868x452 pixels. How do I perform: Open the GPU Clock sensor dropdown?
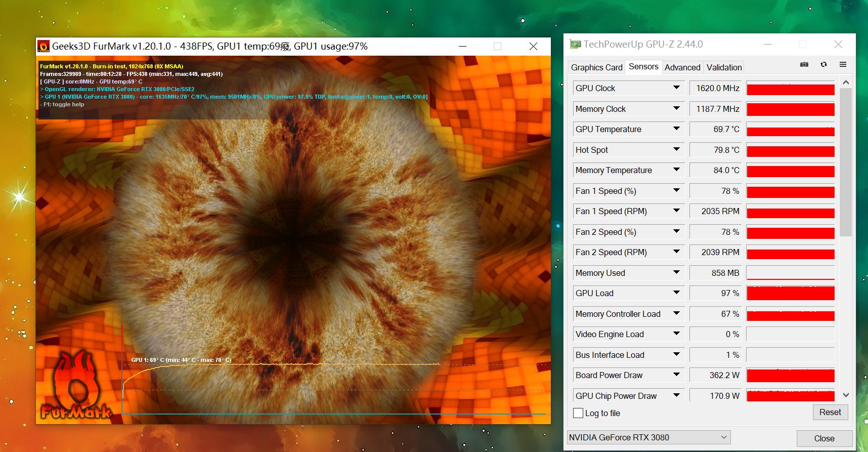[x=676, y=88]
